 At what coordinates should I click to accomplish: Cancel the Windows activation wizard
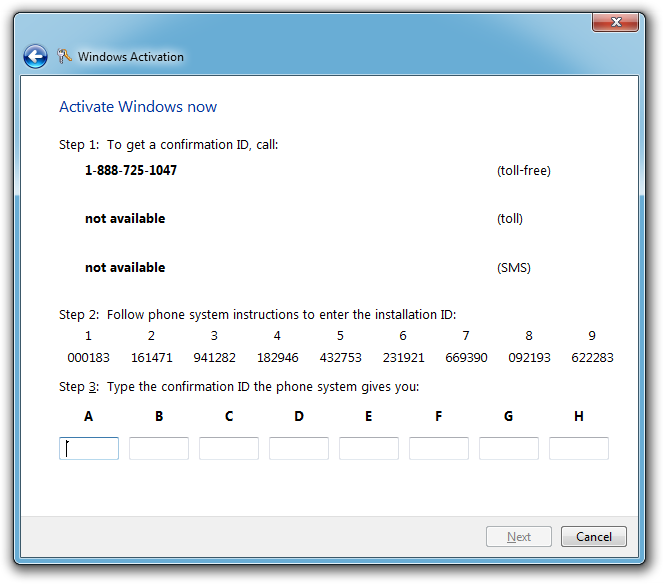click(x=593, y=537)
